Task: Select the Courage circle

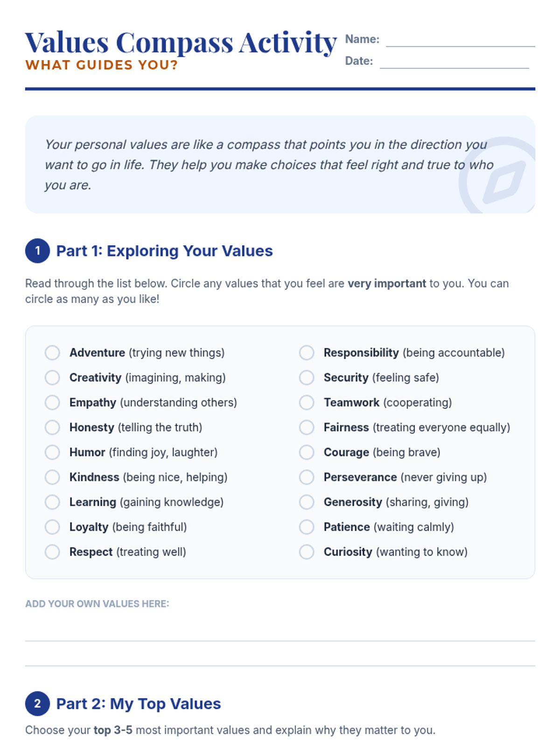Action: coord(307,452)
